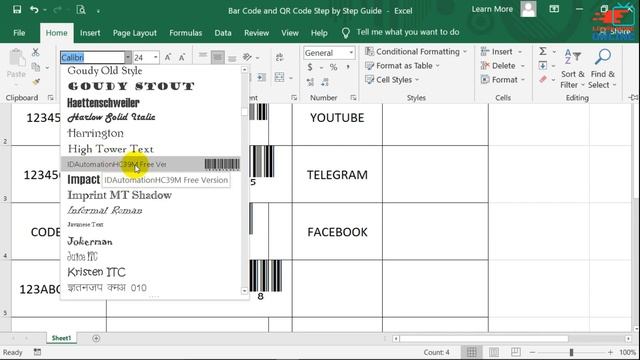The height and width of the screenshot is (360, 640).
Task: Increase decimal places
Action: (x=310, y=82)
